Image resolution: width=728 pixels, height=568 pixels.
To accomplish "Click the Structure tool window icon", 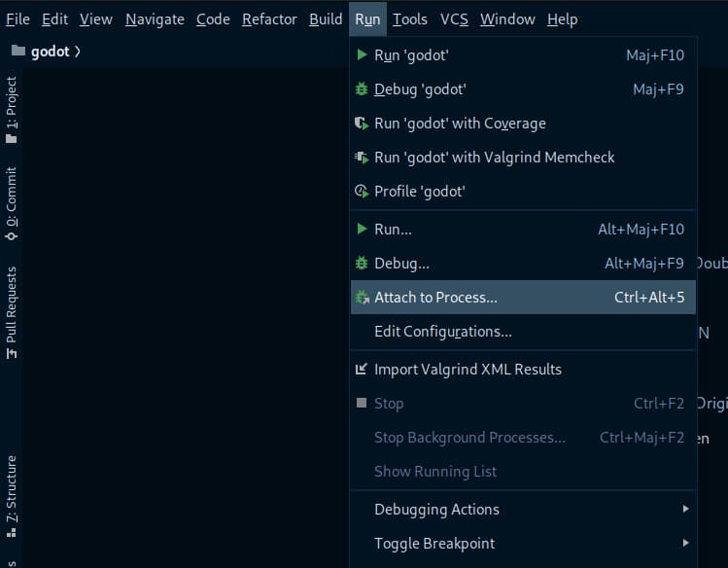I will [x=12, y=532].
